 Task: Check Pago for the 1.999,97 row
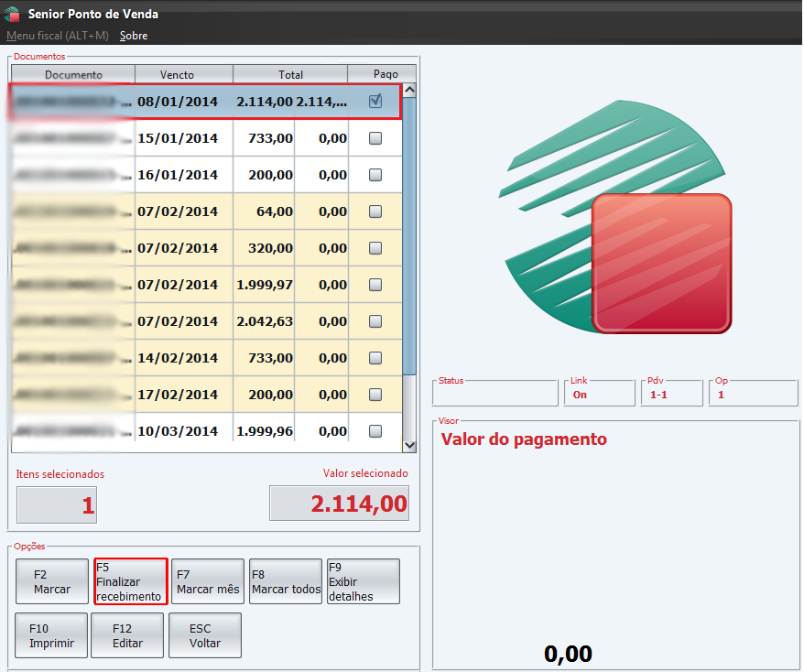[375, 285]
